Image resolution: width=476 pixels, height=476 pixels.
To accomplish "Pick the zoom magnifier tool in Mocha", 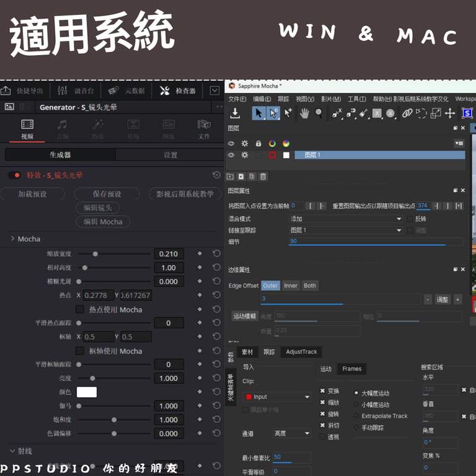I will pos(319,113).
